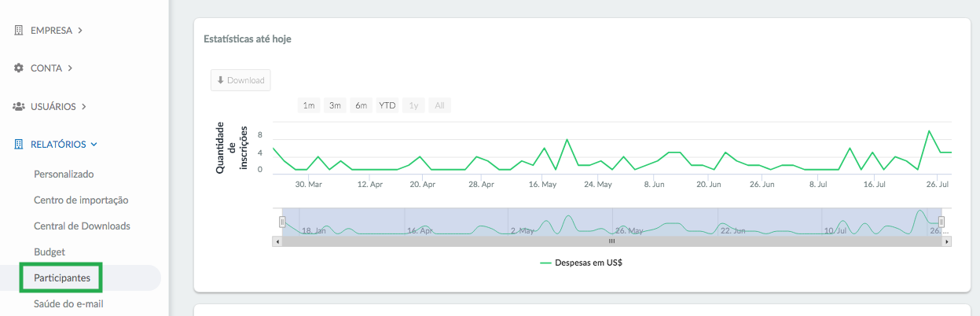This screenshot has width=980, height=316.
Task: Select Participantes in the sidebar
Action: (x=62, y=278)
